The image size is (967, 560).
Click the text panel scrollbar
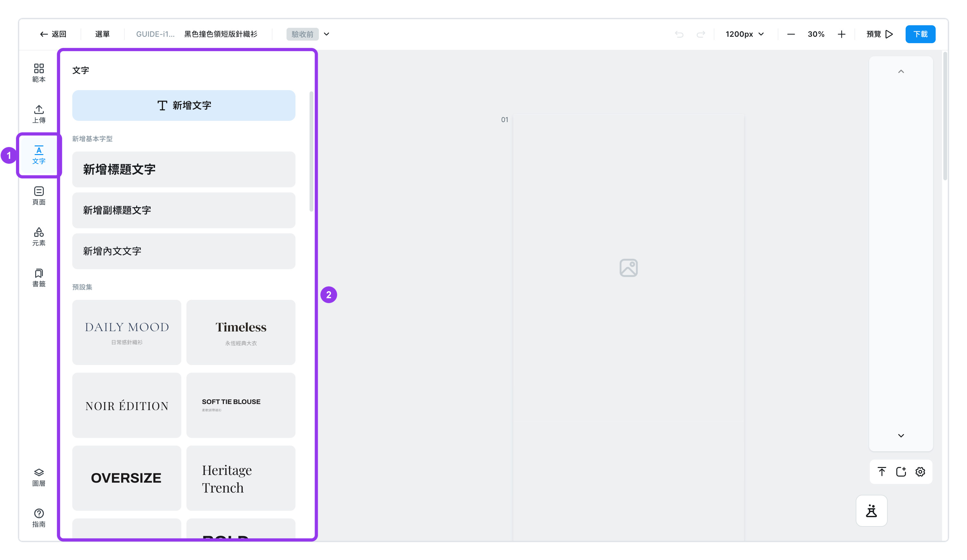point(311,152)
